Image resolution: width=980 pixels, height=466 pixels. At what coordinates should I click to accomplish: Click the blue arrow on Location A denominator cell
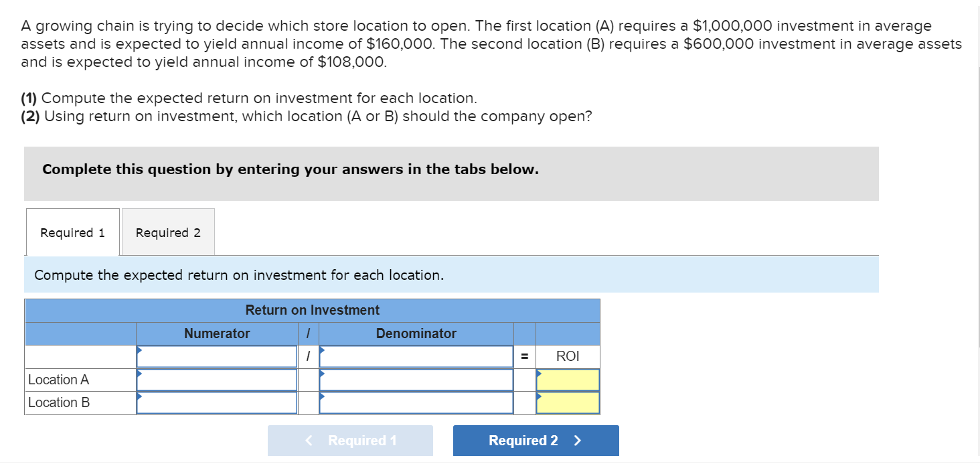323,375
